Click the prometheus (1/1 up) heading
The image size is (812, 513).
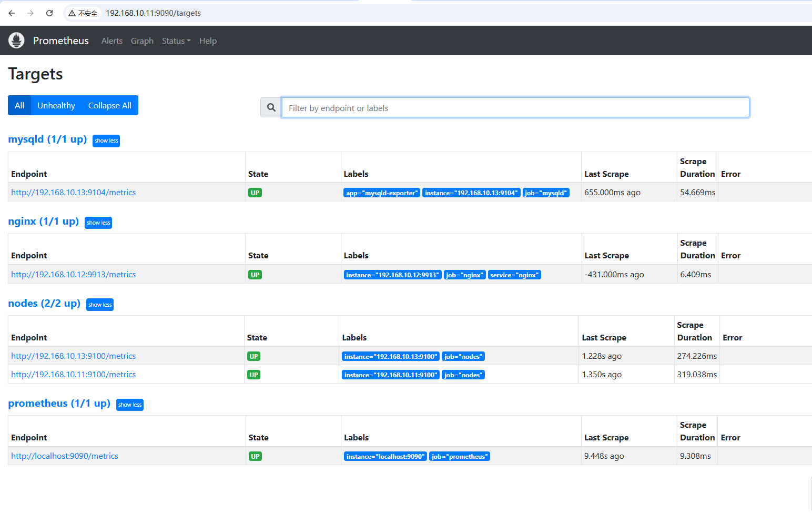[59, 404]
